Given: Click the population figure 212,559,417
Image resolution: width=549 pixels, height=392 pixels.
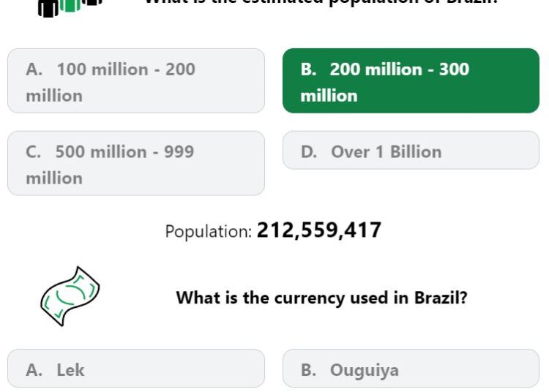Looking at the screenshot, I should click(319, 230).
